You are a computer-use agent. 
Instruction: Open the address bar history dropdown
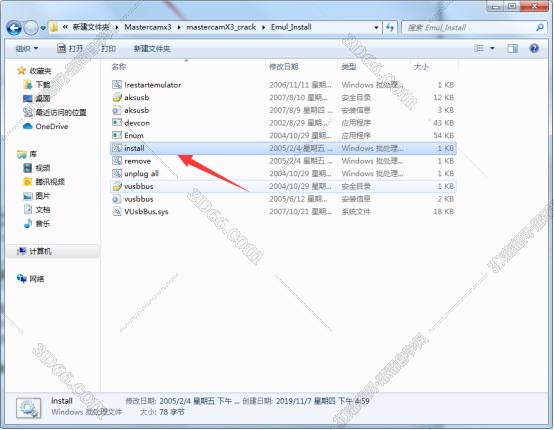pyautogui.click(x=376, y=28)
